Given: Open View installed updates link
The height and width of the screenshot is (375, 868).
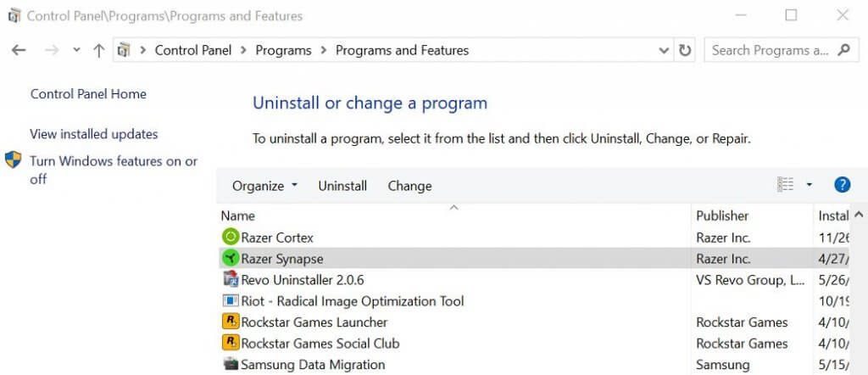Looking at the screenshot, I should [x=93, y=134].
